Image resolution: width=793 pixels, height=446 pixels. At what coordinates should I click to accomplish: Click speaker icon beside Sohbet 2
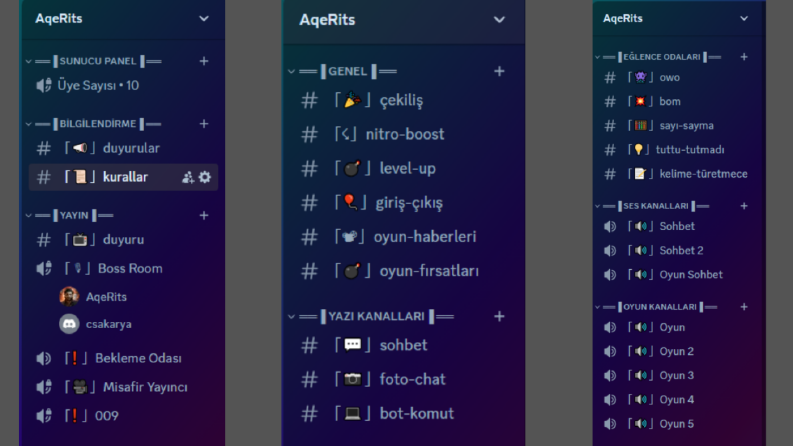coord(610,251)
